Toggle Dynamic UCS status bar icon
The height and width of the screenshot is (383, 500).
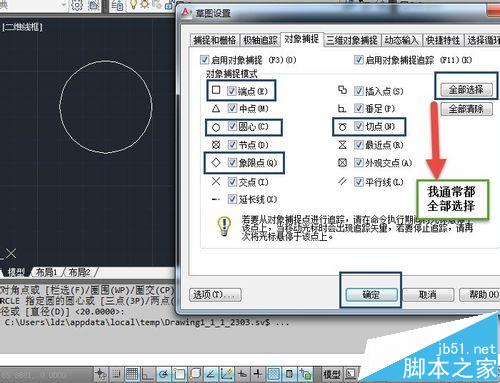click(227, 374)
